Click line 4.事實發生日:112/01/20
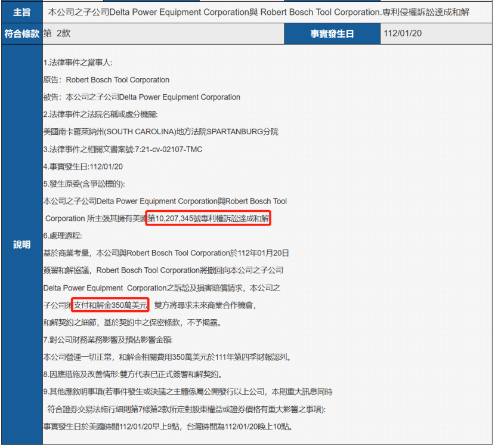The width and height of the screenshot is (495, 448). point(83,166)
